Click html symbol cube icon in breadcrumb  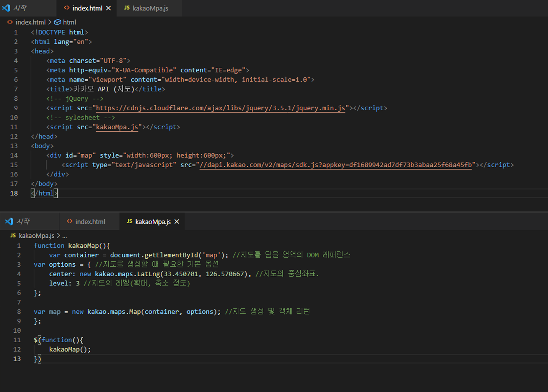point(58,22)
